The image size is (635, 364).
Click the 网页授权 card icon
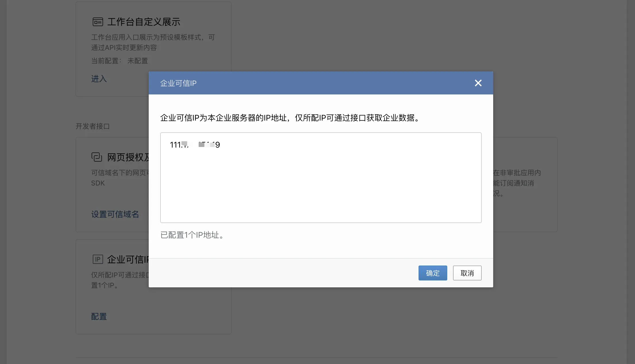pos(97,157)
